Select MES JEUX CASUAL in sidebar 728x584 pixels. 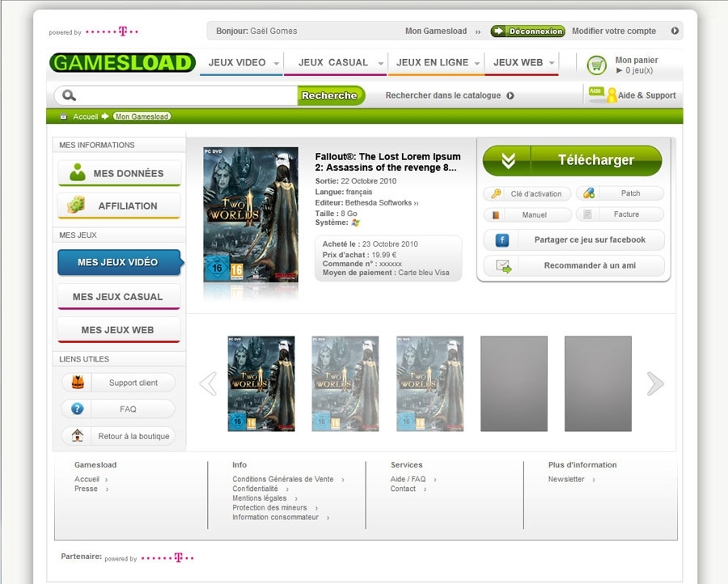tap(118, 297)
